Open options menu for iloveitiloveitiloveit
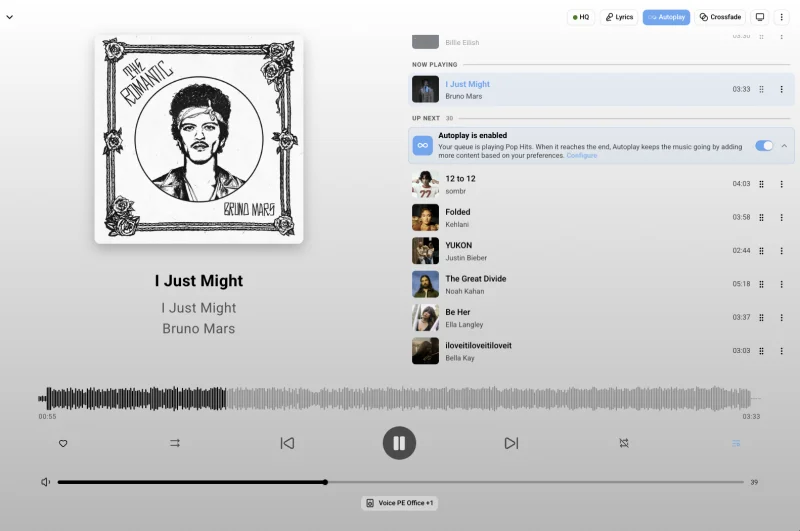Screen dimensions: 800x531 pos(781,351)
